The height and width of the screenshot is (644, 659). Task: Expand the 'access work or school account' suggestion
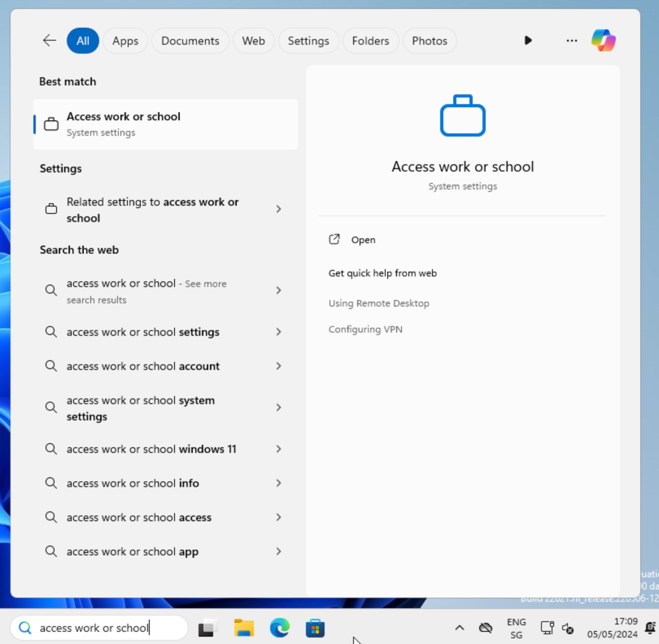278,366
